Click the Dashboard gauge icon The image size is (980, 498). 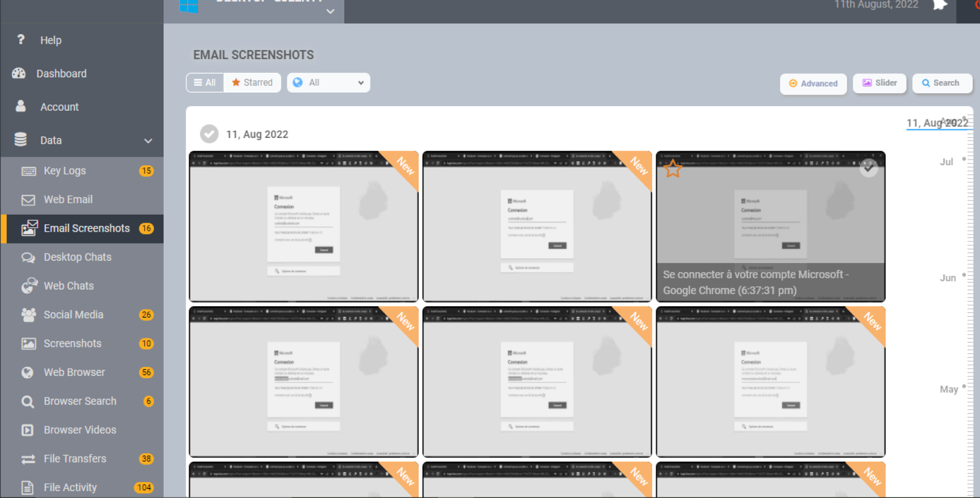coord(19,73)
